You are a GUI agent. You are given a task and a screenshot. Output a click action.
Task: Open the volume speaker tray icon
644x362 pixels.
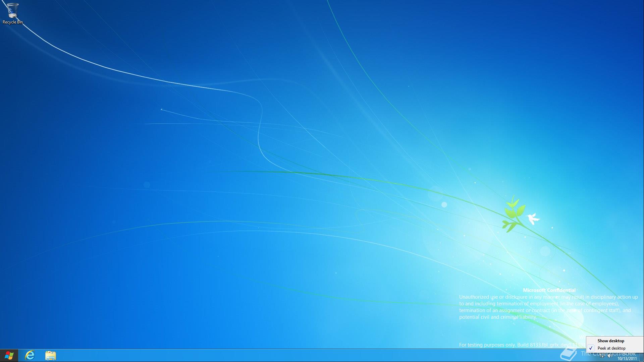pos(610,356)
